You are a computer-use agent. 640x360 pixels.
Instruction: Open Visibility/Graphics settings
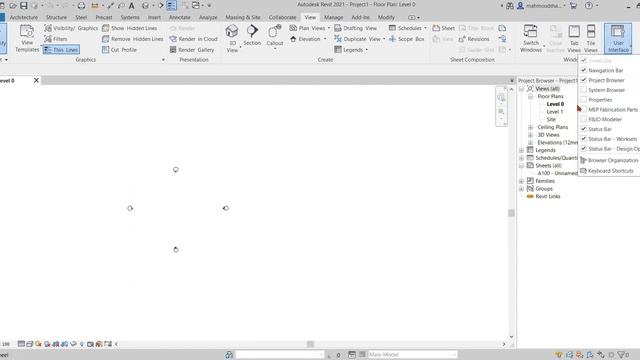tap(71, 28)
